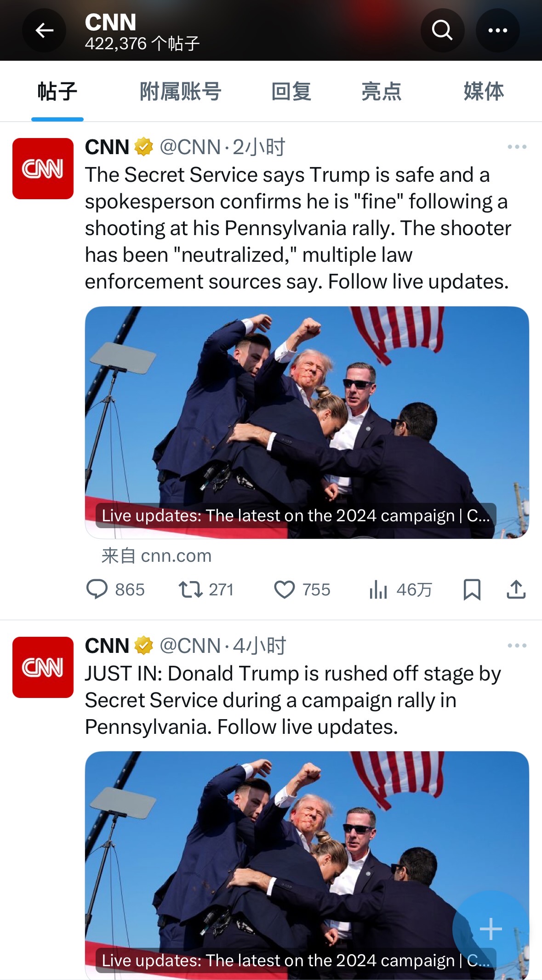Open the @CNN handle on first post

tap(190, 147)
